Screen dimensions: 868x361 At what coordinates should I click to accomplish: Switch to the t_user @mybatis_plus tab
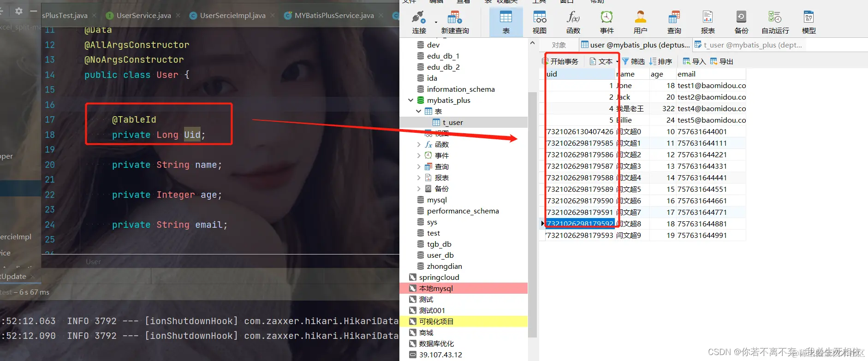tap(748, 45)
